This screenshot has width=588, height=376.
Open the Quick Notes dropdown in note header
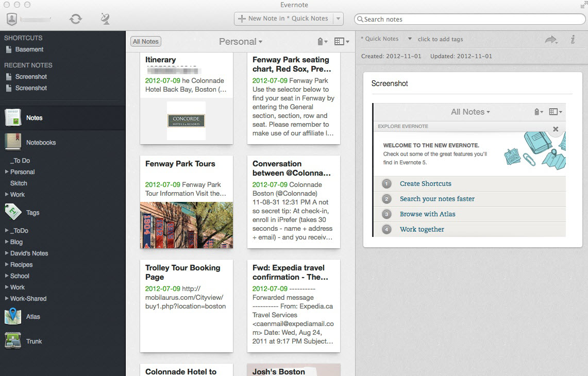410,38
